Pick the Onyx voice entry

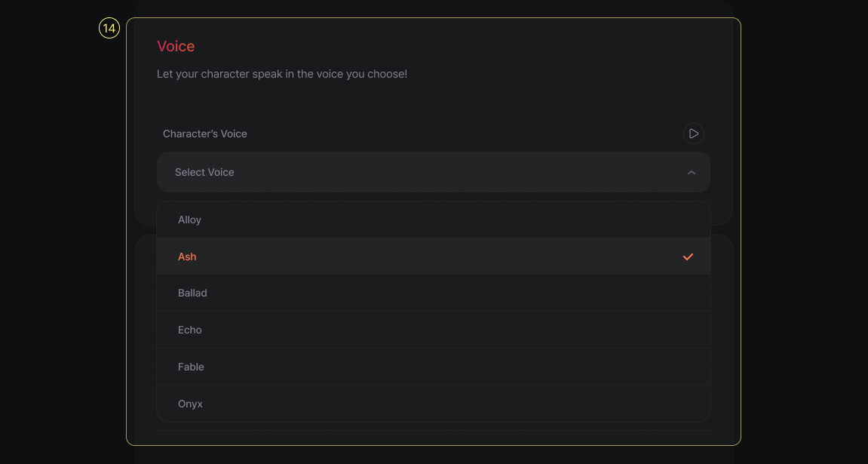pyautogui.click(x=191, y=404)
